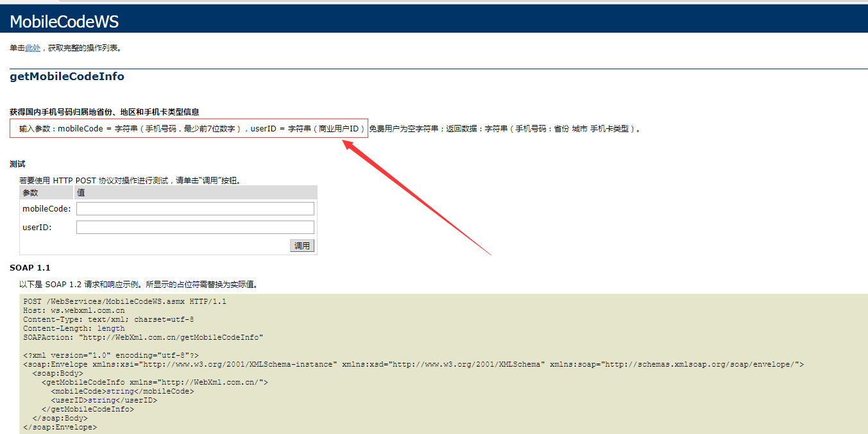Image resolution: width=868 pixels, height=434 pixels.
Task: Focus the mobileCode input field
Action: pos(195,208)
